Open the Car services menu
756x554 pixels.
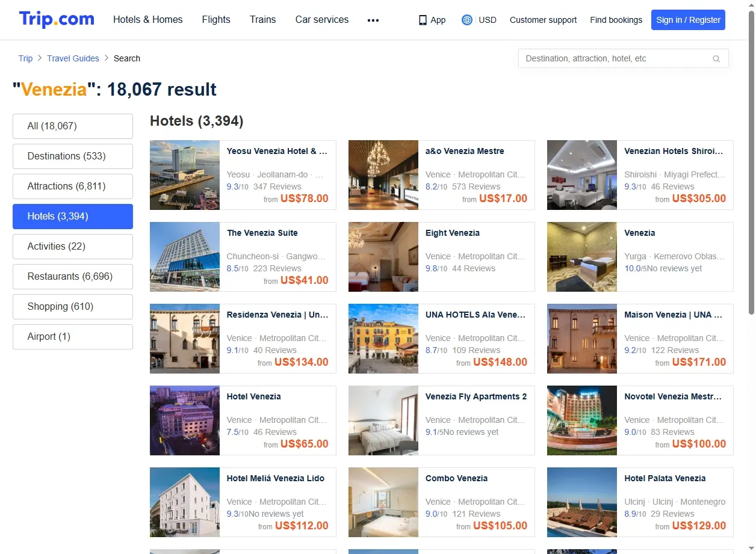click(322, 19)
